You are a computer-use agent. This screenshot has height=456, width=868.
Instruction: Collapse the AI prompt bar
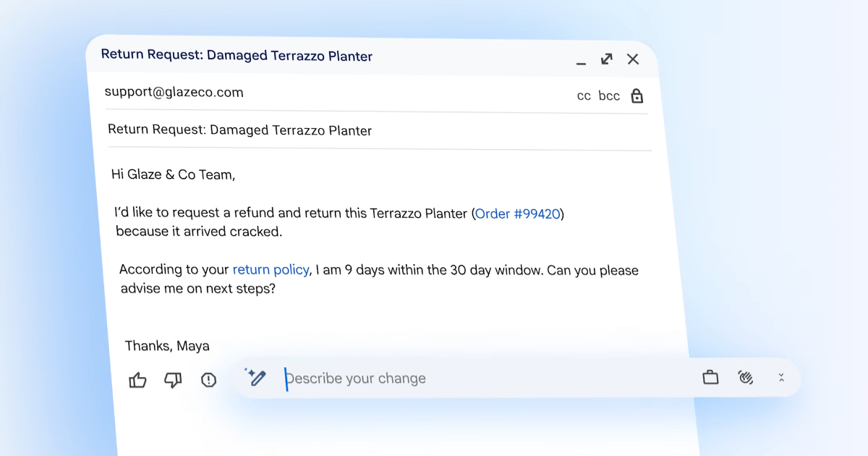(781, 377)
